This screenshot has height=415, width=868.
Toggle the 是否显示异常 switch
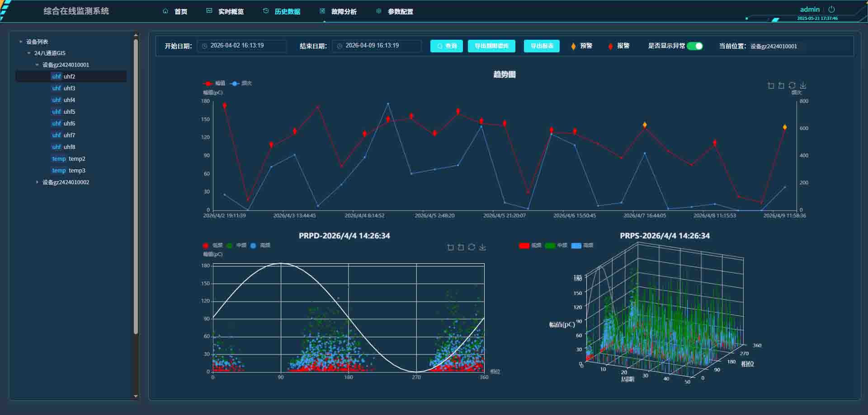[695, 46]
